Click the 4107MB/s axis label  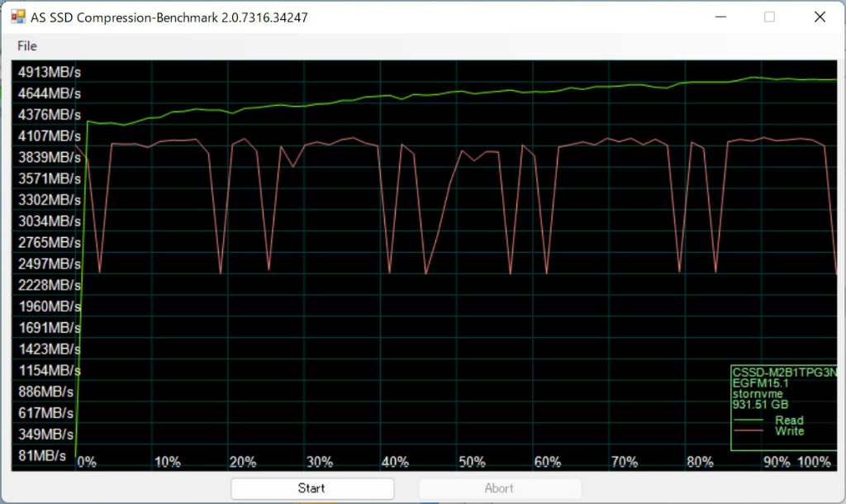tap(49, 136)
